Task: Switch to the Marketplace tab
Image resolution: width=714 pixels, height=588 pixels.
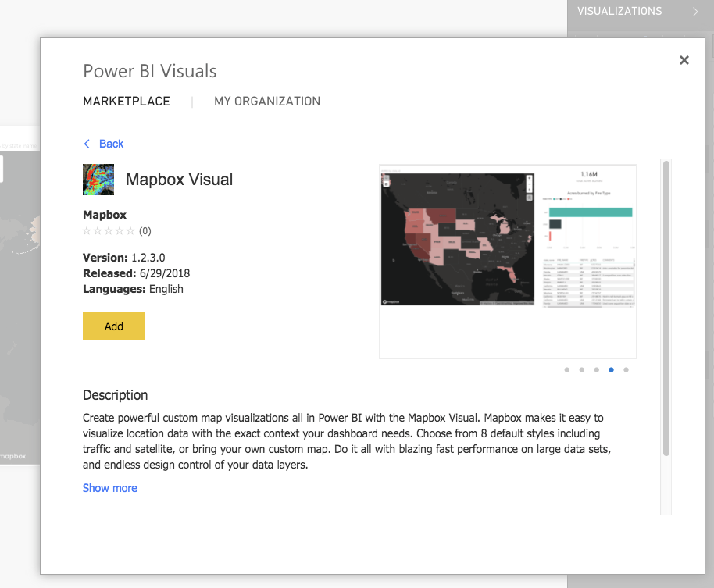Action: tap(126, 101)
